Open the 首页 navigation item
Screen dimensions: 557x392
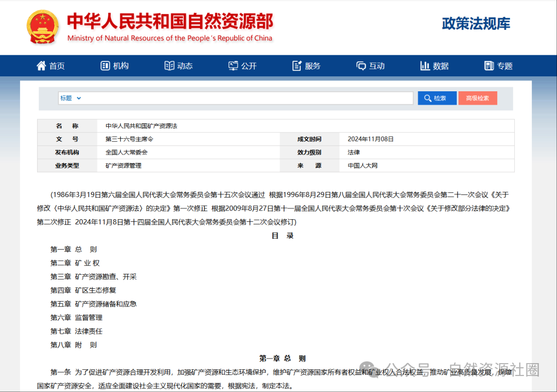(x=51, y=66)
